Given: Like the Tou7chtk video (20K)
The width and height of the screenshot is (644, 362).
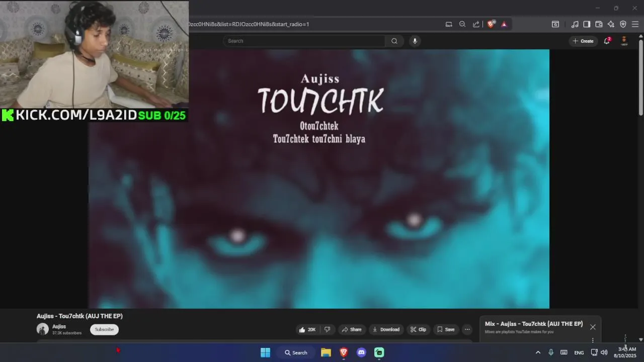Looking at the screenshot, I should pos(307,329).
